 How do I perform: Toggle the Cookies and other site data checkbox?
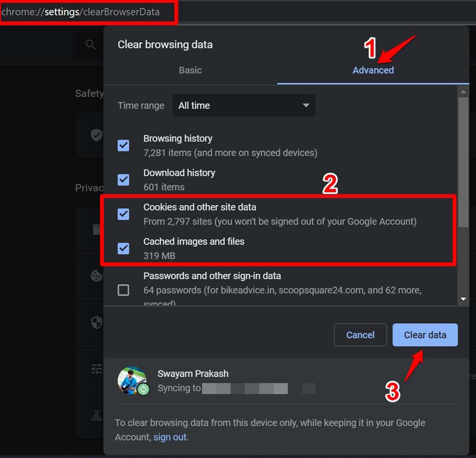(123, 214)
